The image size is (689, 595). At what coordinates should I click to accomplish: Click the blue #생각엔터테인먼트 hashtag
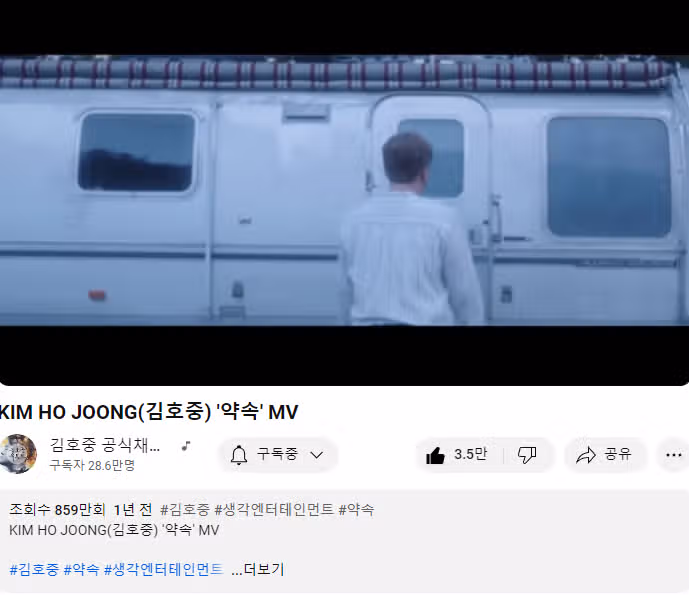[x=163, y=570]
